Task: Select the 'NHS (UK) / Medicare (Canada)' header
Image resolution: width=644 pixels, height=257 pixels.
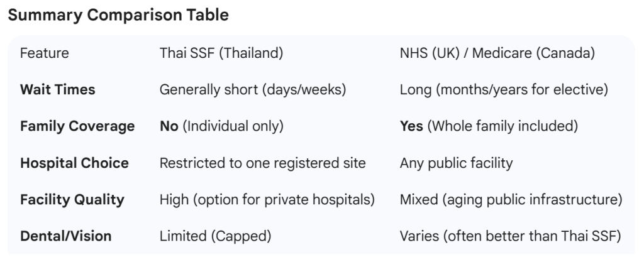Action: click(x=497, y=53)
